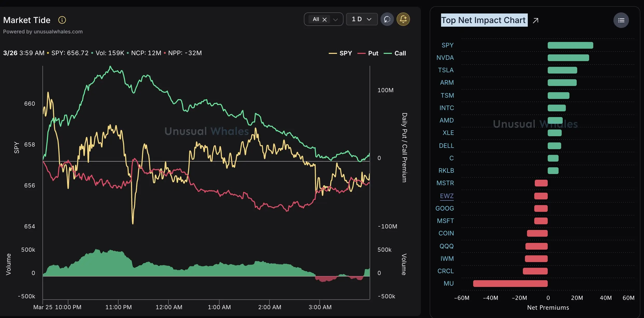The width and height of the screenshot is (644, 318).
Task: Click the refresh chart icon
Action: tap(387, 19)
